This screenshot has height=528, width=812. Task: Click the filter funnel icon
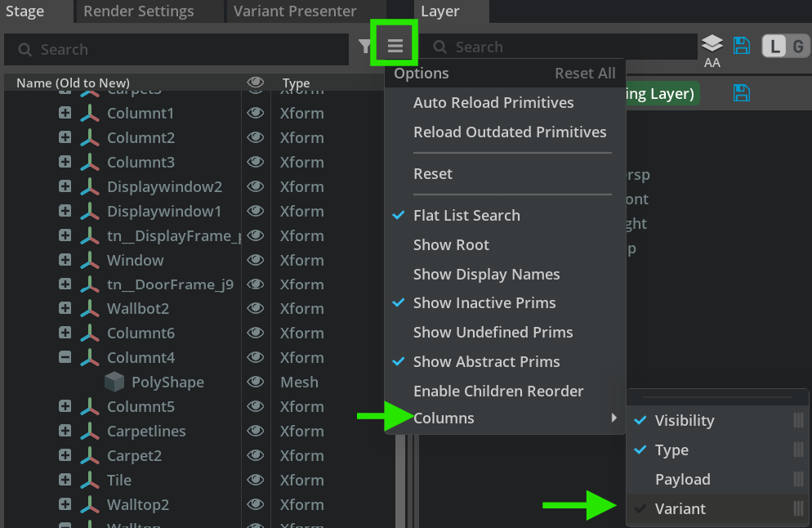pyautogui.click(x=364, y=47)
